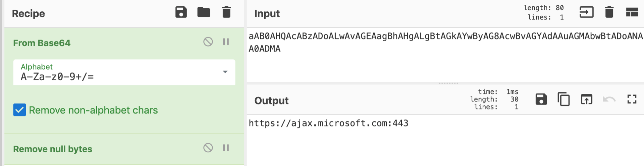This screenshot has height=166, width=644.
Task: Open file as input icon
Action: coord(586,12)
